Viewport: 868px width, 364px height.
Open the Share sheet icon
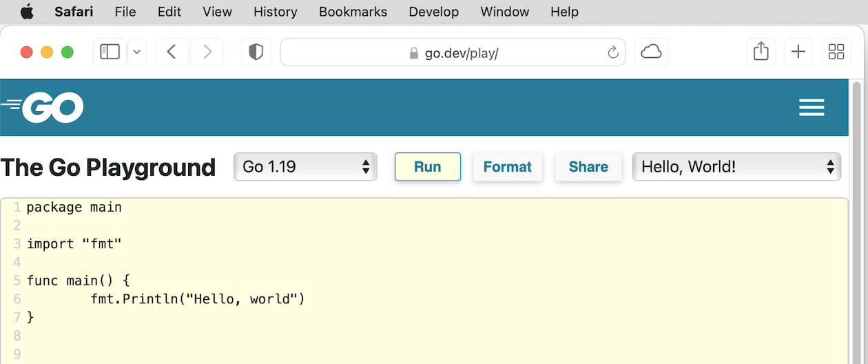point(761,52)
